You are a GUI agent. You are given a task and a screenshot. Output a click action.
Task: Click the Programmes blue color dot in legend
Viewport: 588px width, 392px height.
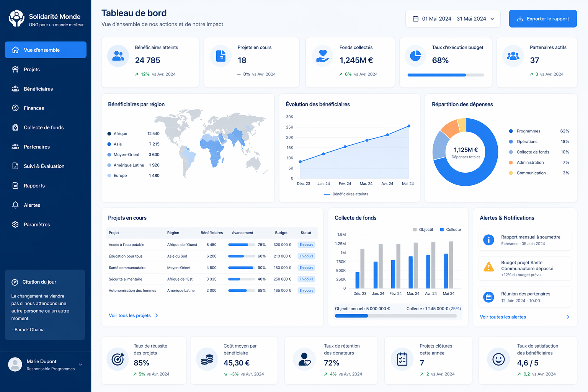click(x=511, y=131)
